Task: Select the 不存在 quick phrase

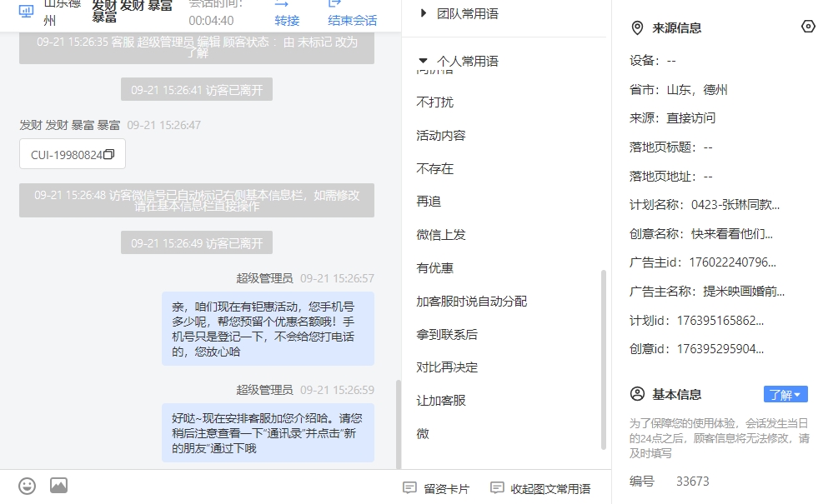Action: [x=435, y=169]
